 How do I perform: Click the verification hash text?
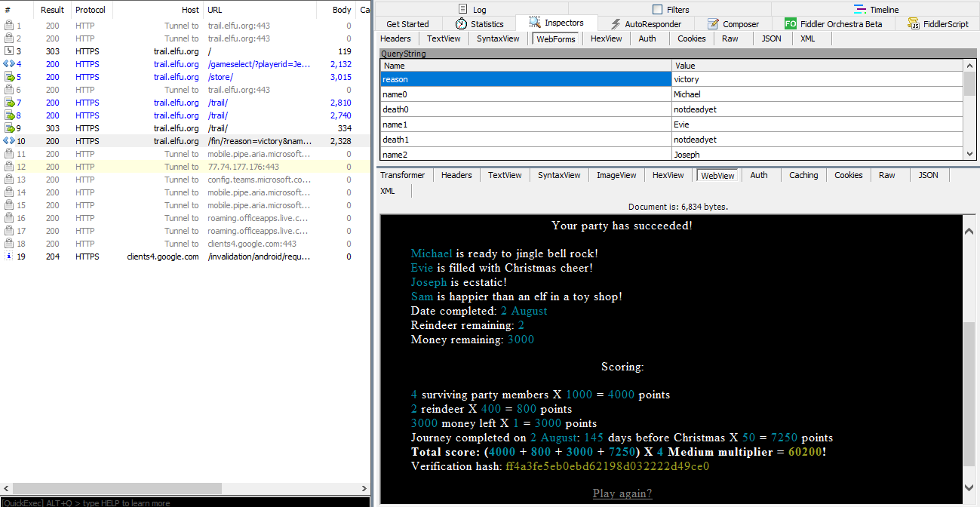[607, 466]
